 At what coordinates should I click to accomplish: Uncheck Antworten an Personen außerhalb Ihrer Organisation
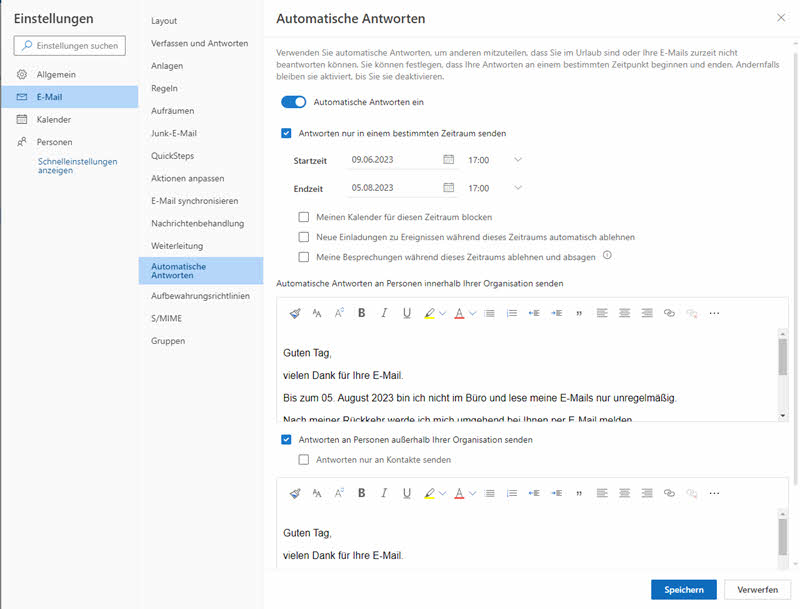(286, 440)
